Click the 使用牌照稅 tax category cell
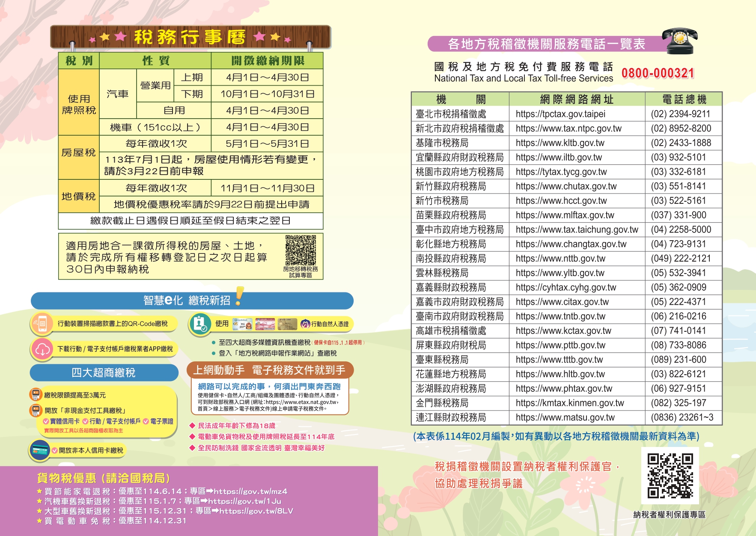 pos(79,102)
